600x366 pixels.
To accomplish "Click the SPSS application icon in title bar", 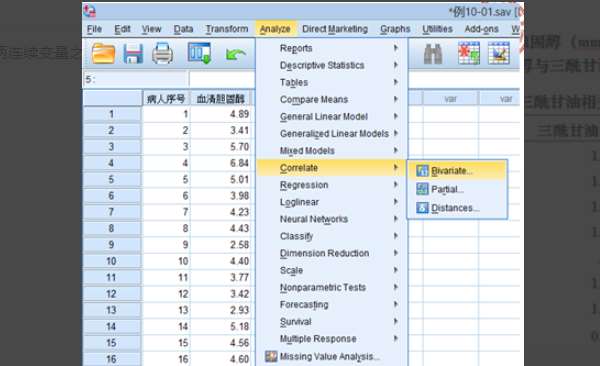I will point(90,11).
